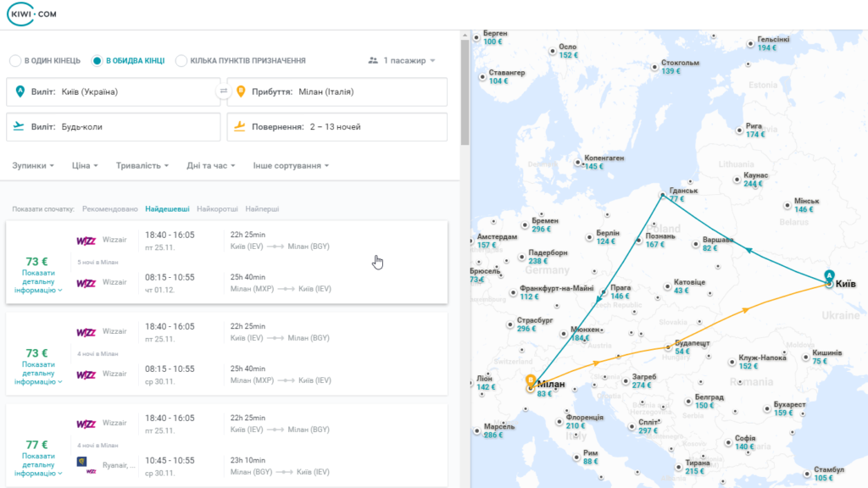This screenshot has height=488, width=868.
Task: Expand the Тривалість filter dropdown
Action: tap(142, 165)
